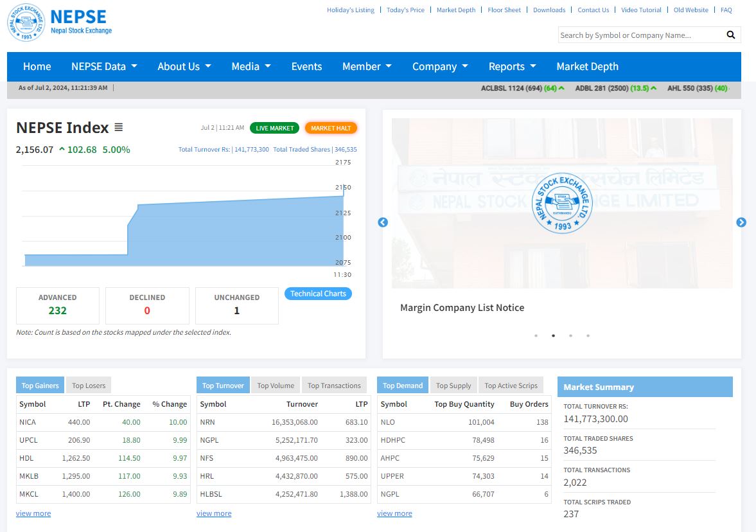Screen dimensions: 756x532
Task: Open Market Depth in the blue navbar
Action: 587,67
